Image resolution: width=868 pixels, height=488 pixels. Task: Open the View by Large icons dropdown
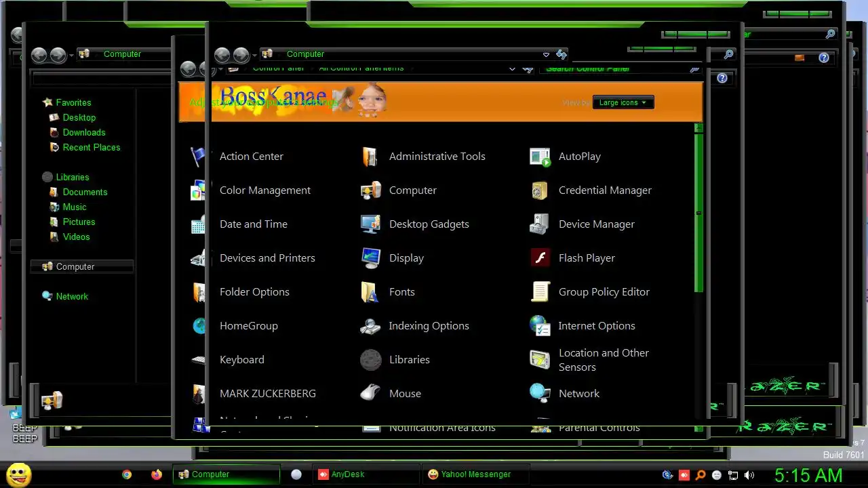point(623,102)
